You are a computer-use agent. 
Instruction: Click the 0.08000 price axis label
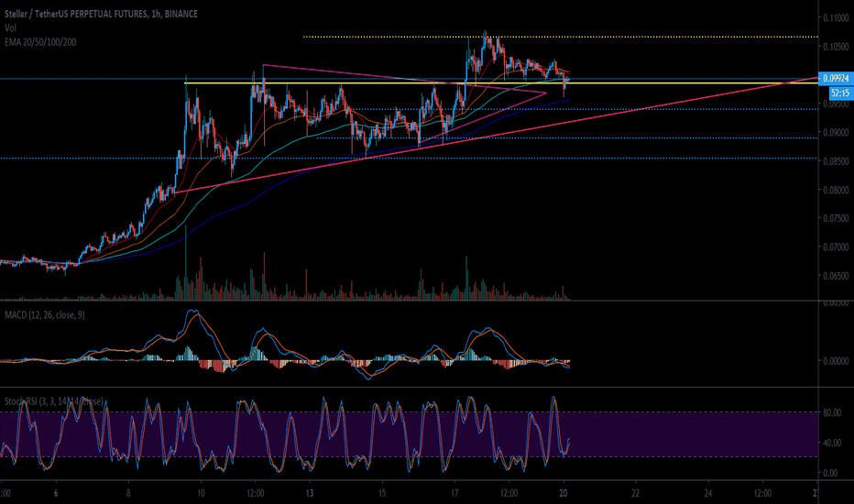tap(836, 190)
